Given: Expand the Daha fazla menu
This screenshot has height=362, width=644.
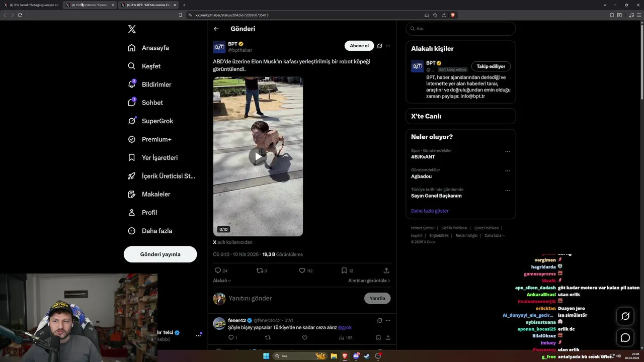Looking at the screenshot, I should pos(150,231).
